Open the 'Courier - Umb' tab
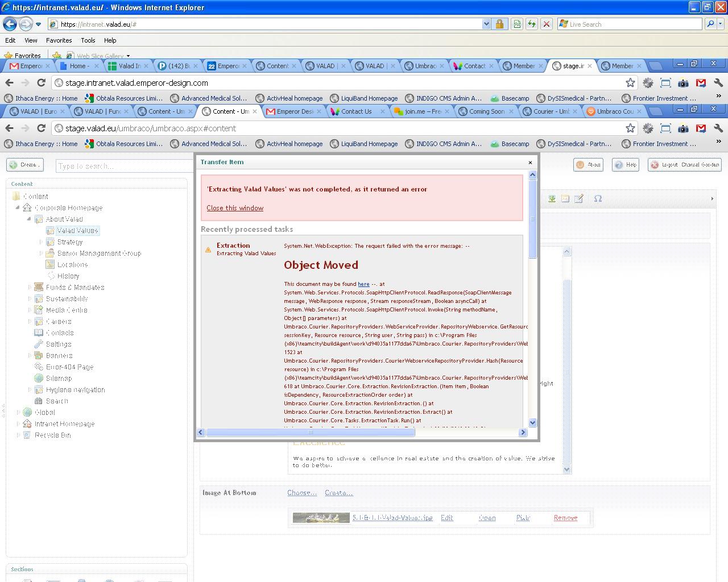728x582 pixels. pyautogui.click(x=551, y=111)
